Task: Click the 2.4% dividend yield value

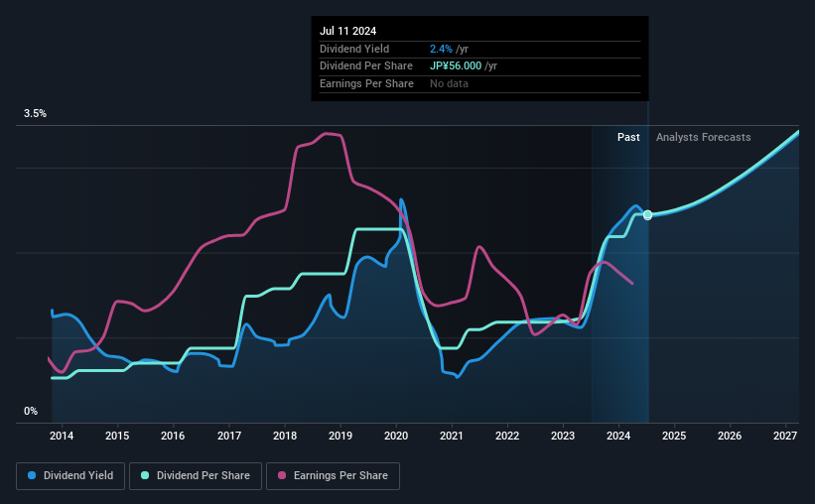Action: (x=441, y=49)
